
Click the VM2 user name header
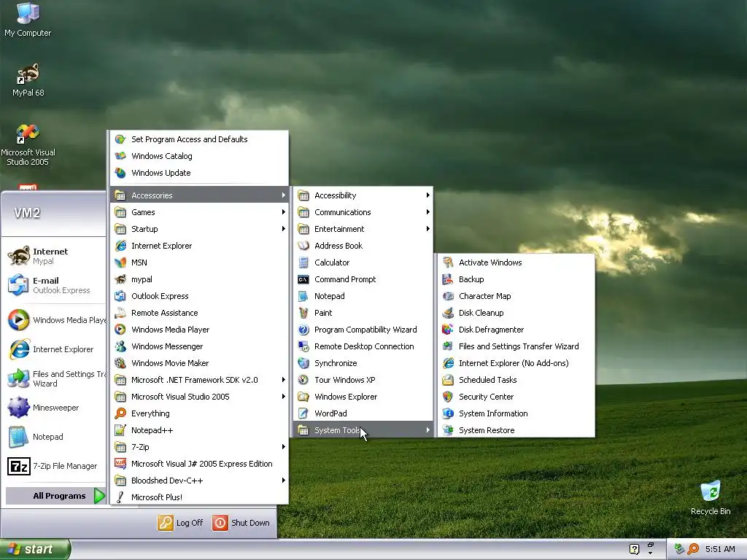27,213
